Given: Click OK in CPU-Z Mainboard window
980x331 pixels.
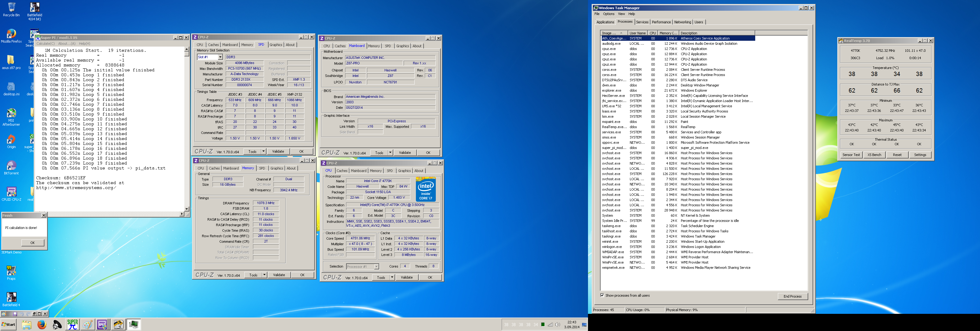Looking at the screenshot, I should pos(428,153).
